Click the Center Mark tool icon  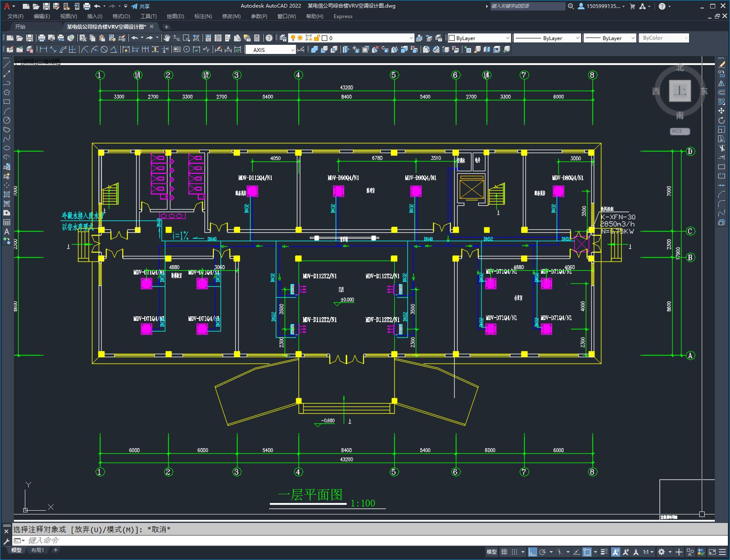(x=187, y=50)
